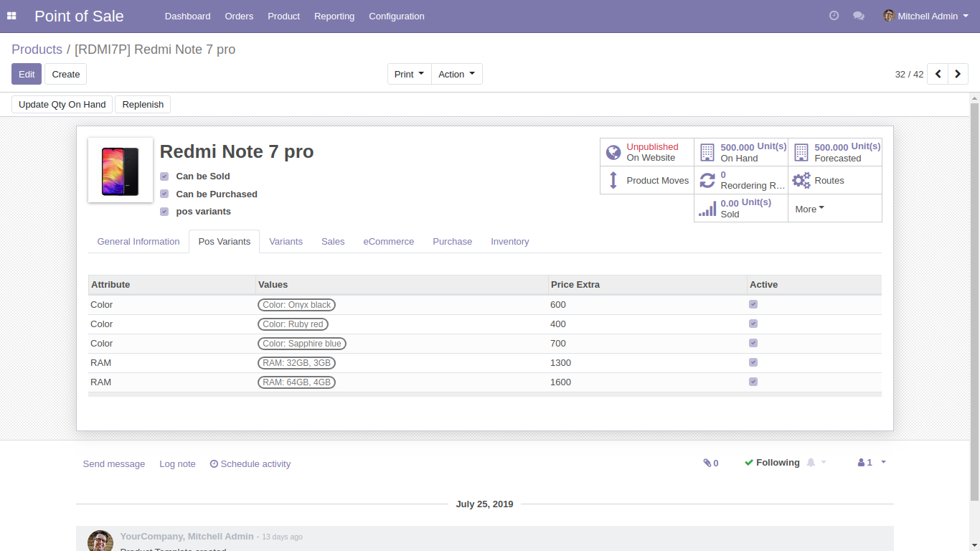Switch to the General Information tab
Image resolution: width=980 pixels, height=551 pixels.
click(138, 242)
